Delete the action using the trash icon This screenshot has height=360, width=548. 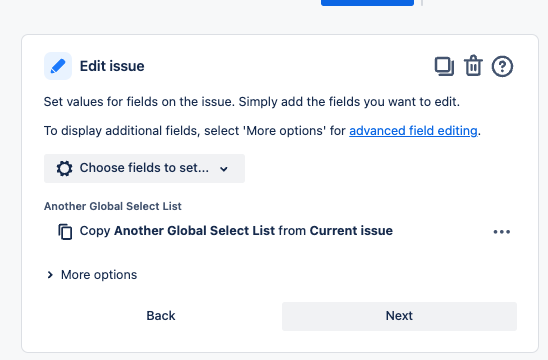tap(473, 66)
